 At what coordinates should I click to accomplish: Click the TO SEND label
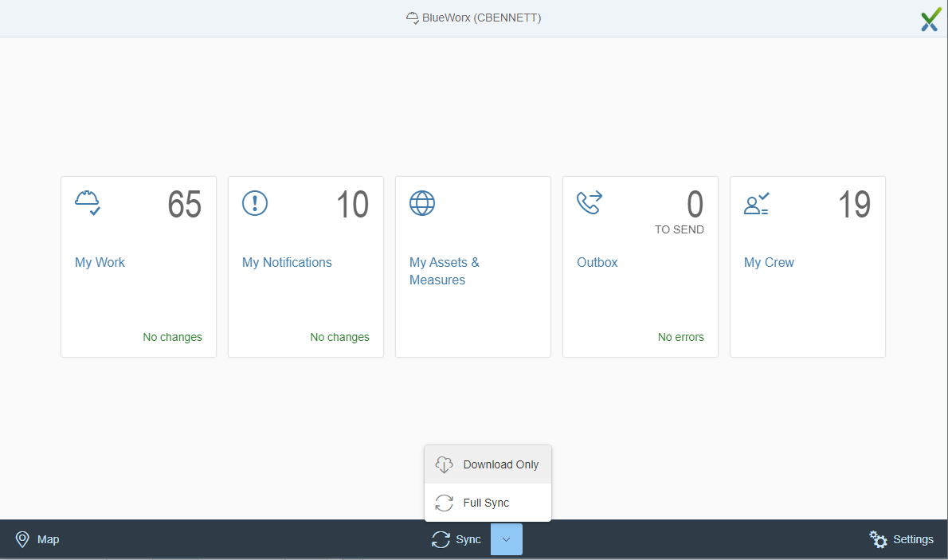[x=680, y=229]
